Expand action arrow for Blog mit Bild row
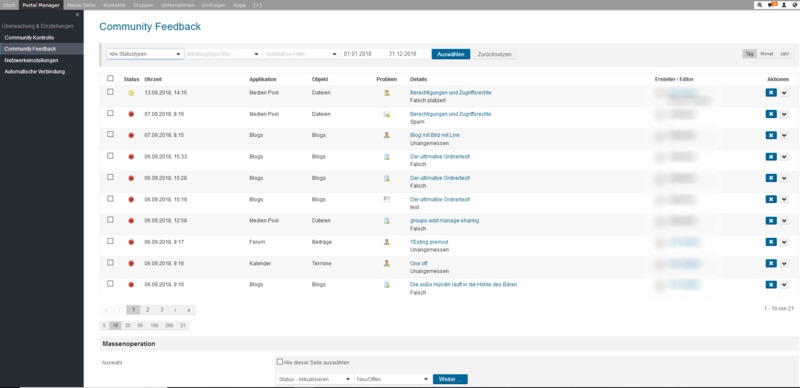The image size is (800, 388). click(785, 135)
